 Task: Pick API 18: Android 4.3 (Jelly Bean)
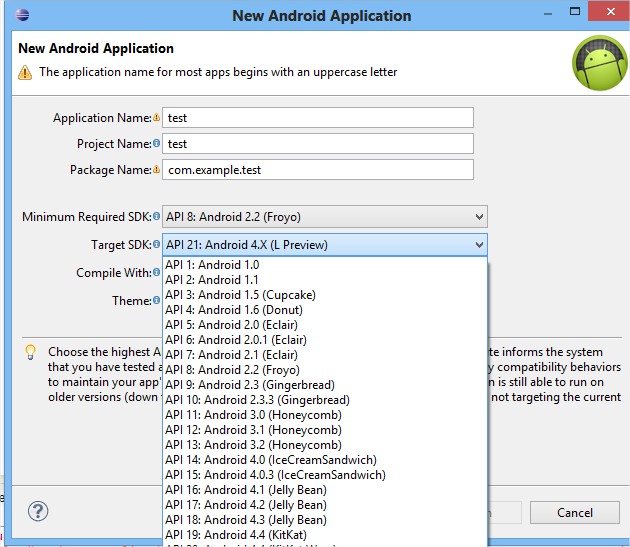(325, 520)
